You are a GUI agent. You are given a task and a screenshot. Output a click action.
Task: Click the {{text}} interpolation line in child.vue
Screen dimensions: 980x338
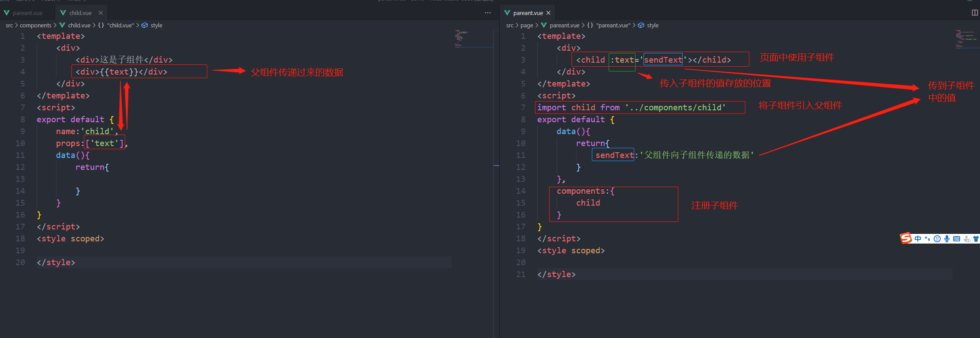point(121,71)
